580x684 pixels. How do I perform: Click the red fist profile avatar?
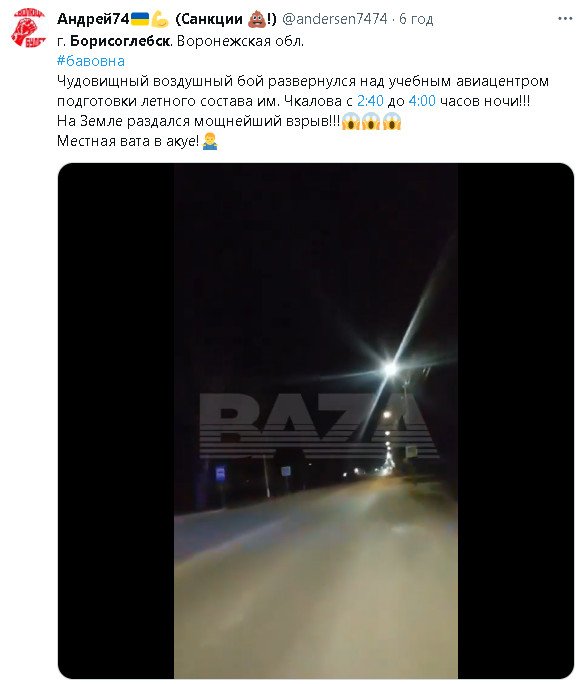point(29,27)
